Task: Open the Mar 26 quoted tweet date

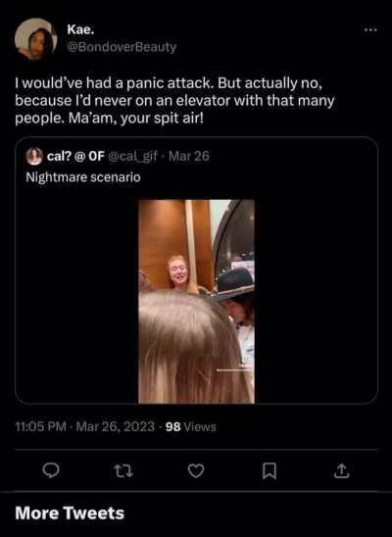Action: click(x=188, y=156)
